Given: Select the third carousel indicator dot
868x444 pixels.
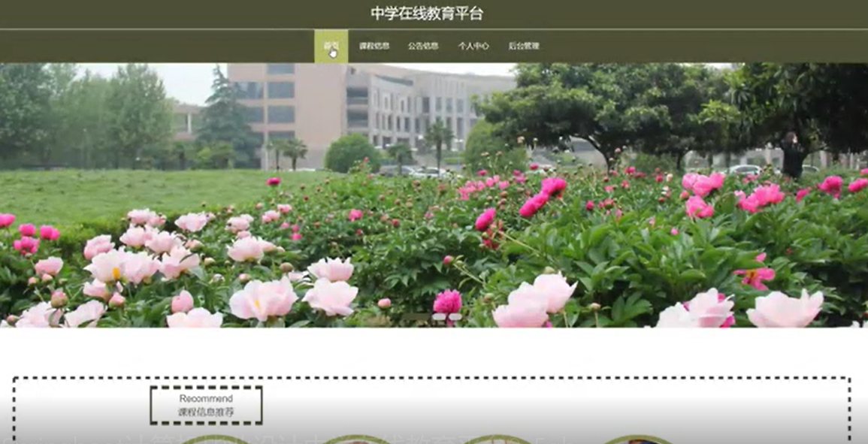Looking at the screenshot, I should click(455, 317).
